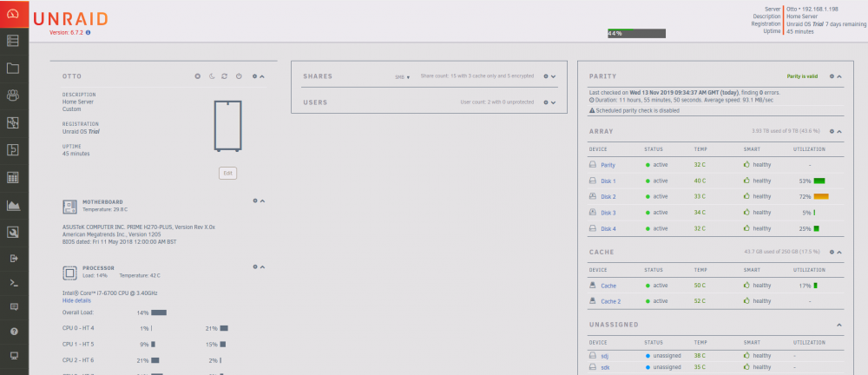This screenshot has width=868, height=375.
Task: Click the Shutdown power icon in OTTO header
Action: pyautogui.click(x=239, y=76)
